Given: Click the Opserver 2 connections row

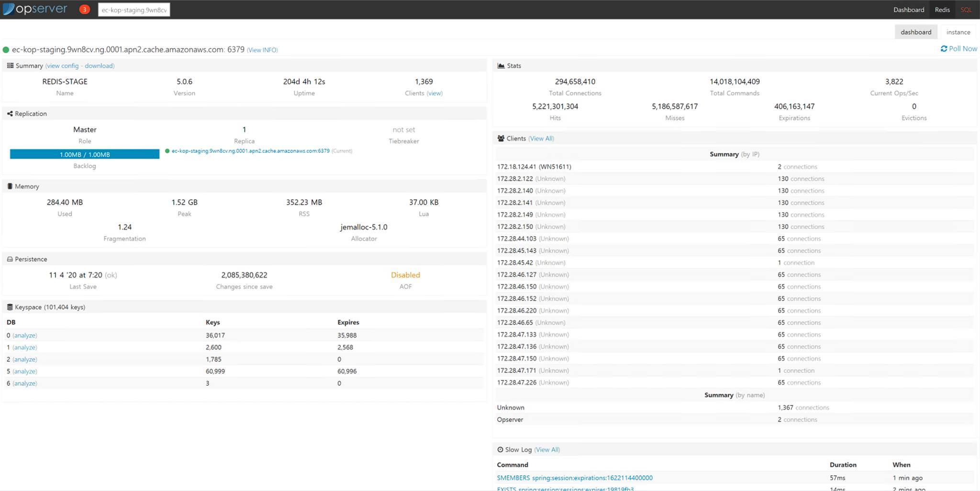Looking at the screenshot, I should point(735,420).
